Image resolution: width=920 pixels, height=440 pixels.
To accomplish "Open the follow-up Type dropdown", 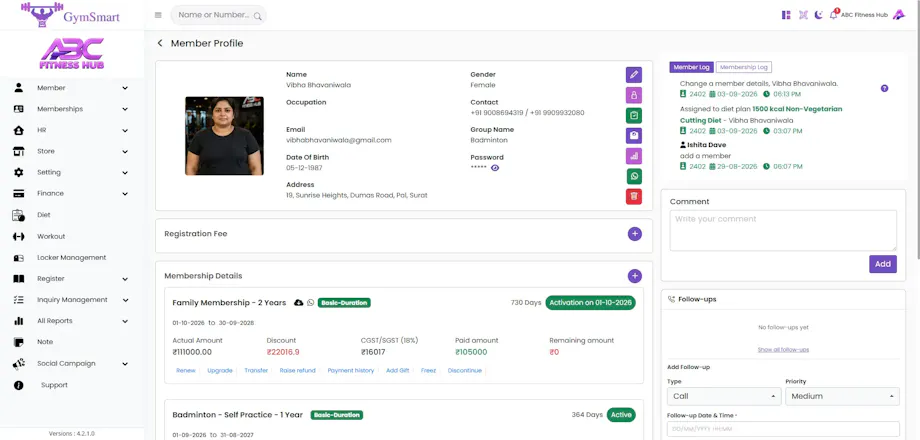I will pyautogui.click(x=724, y=396).
